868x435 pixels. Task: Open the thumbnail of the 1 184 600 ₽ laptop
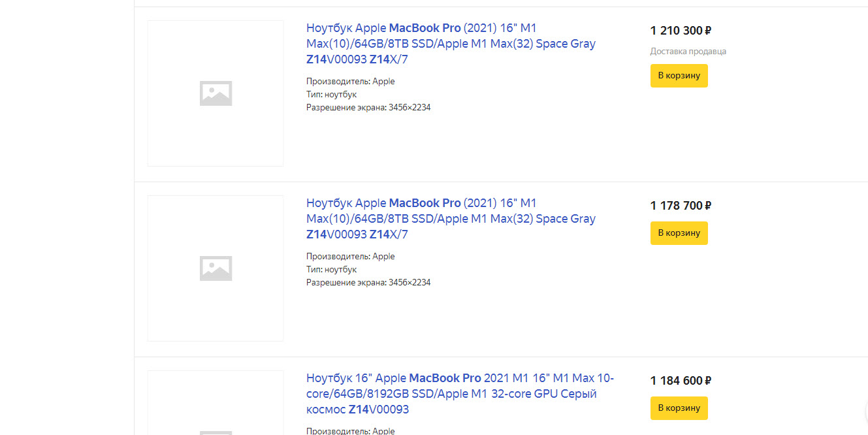tap(216, 405)
